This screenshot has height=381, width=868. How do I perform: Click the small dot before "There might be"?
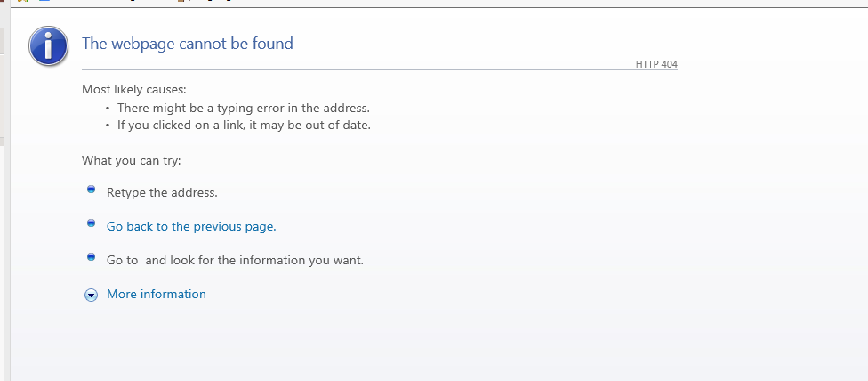[108, 108]
